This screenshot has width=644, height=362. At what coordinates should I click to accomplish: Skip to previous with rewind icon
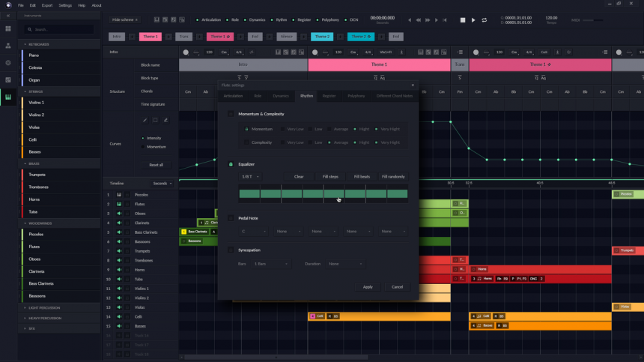[x=418, y=19]
